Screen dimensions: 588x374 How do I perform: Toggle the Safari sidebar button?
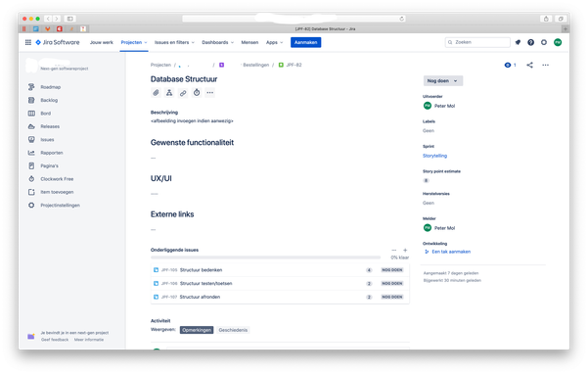(x=70, y=19)
